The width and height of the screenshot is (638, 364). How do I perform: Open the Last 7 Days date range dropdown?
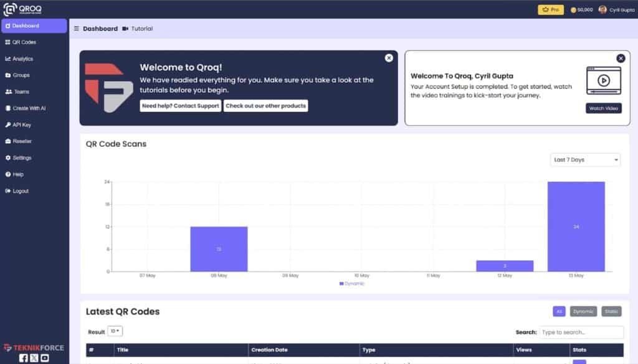coord(586,160)
